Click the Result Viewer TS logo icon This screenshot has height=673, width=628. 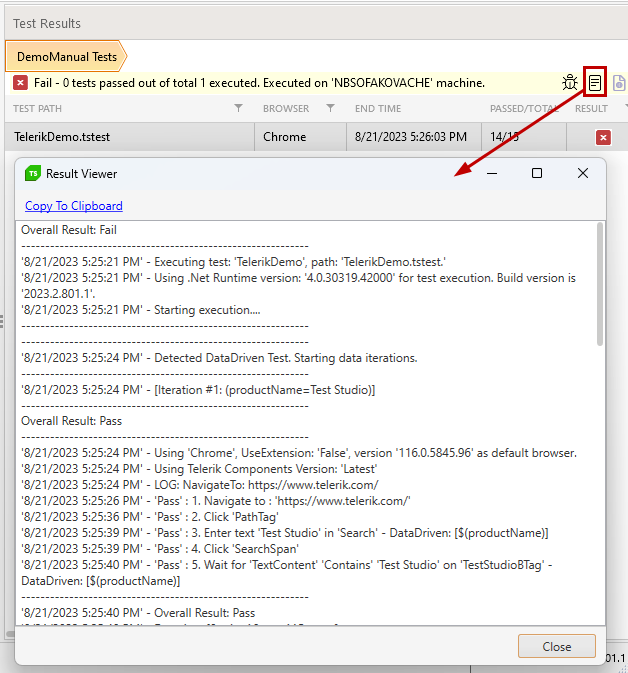[x=33, y=173]
